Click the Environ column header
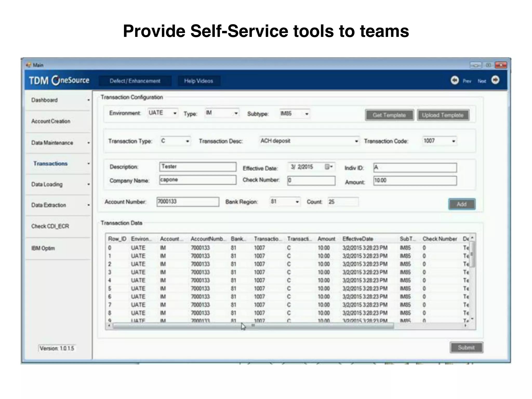Screen dimensions: 532x399 click(x=141, y=239)
